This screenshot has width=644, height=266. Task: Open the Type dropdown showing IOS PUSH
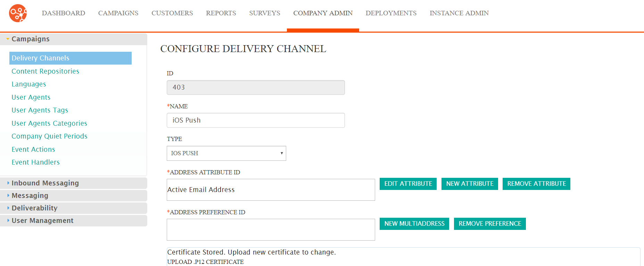226,153
